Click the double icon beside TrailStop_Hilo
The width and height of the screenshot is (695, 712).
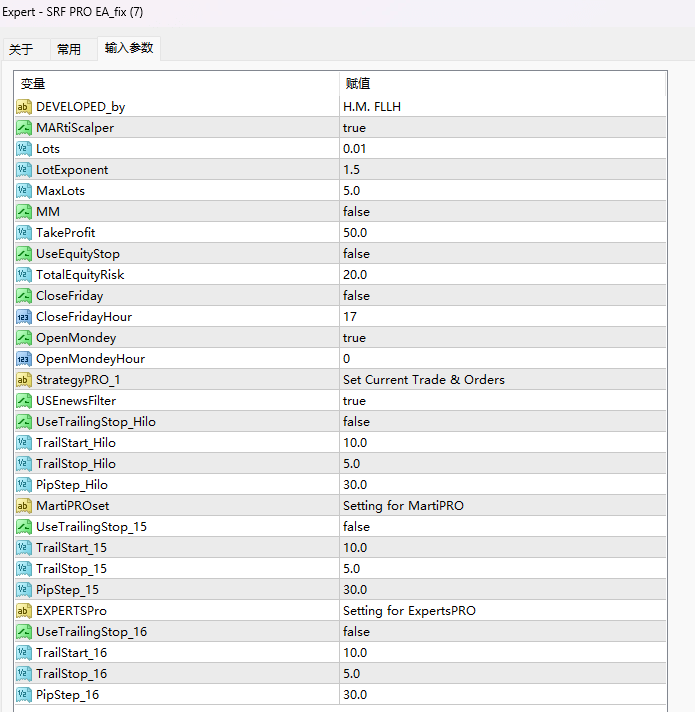[x=24, y=464]
